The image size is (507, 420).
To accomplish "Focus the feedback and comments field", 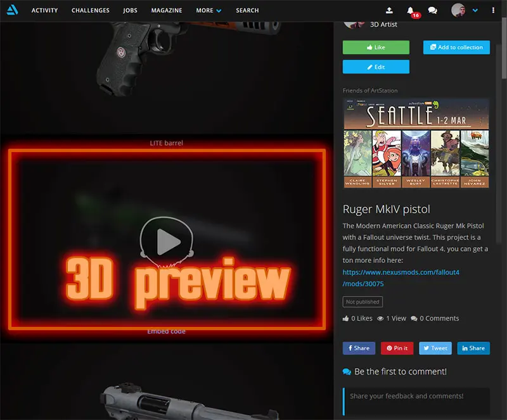I will coord(416,402).
